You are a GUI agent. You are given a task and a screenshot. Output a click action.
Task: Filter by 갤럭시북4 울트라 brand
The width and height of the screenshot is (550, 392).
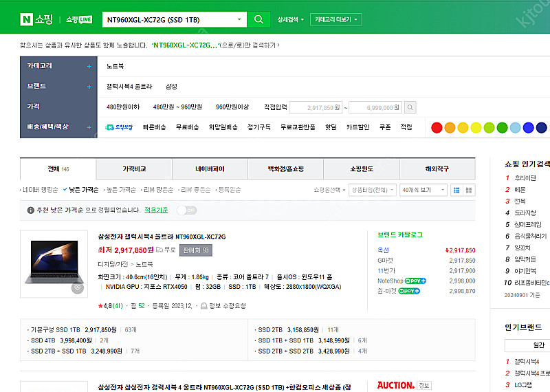tap(129, 87)
